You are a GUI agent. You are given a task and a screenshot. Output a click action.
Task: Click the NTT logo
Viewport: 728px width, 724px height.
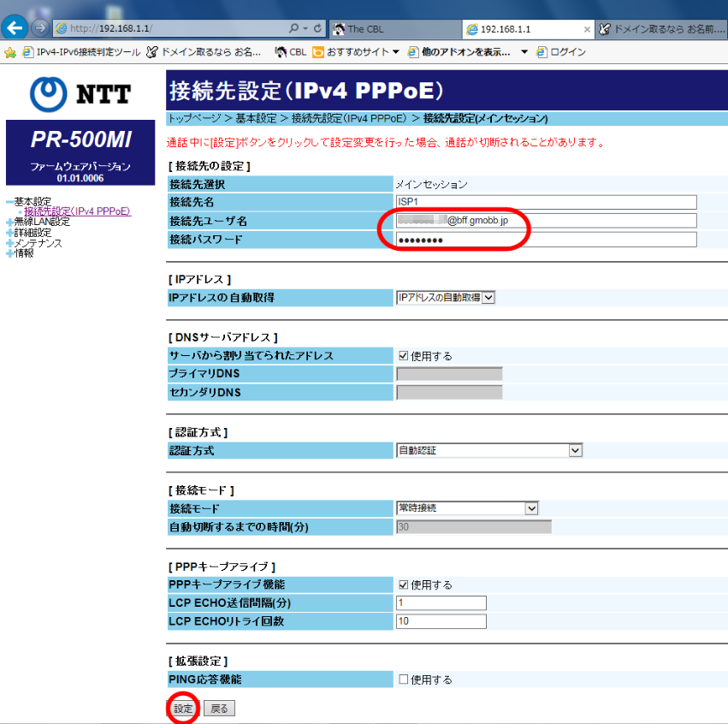coord(80,94)
